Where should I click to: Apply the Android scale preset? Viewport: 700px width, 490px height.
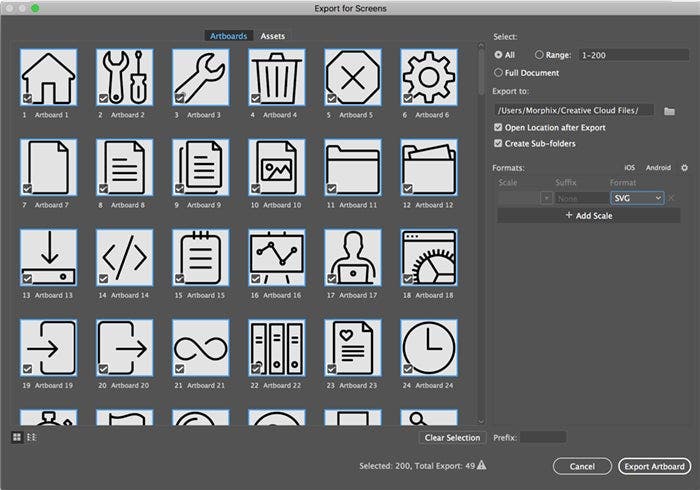click(x=658, y=168)
